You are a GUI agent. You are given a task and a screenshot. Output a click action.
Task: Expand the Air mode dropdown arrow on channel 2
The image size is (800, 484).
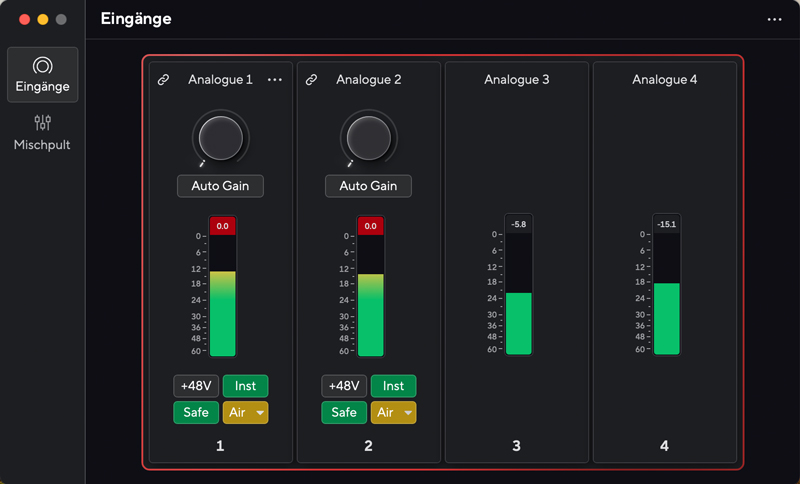(408, 413)
